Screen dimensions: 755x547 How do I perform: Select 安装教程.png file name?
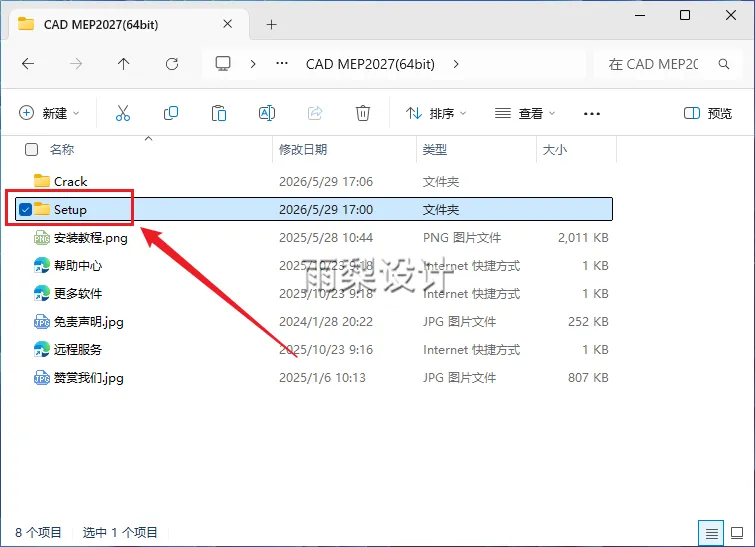point(91,238)
